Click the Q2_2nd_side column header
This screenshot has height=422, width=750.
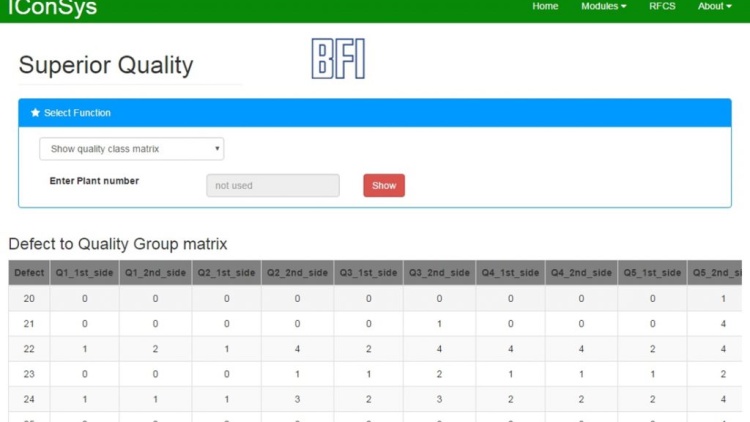coord(297,273)
